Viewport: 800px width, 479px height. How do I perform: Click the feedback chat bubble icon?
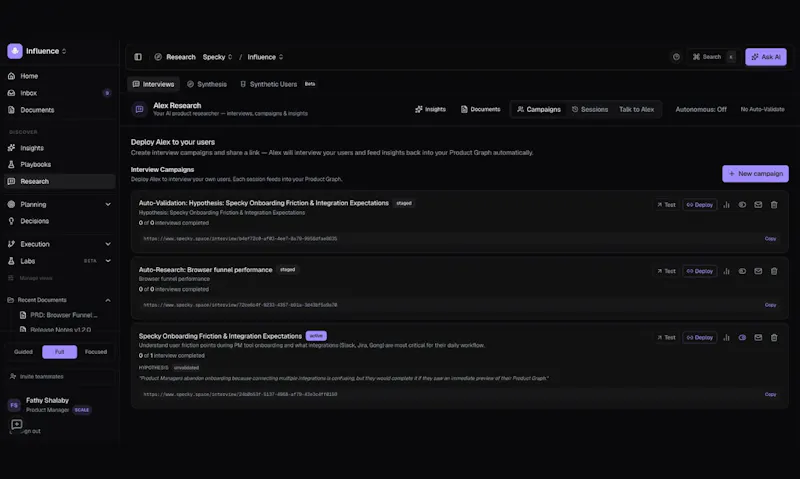(x=16, y=424)
